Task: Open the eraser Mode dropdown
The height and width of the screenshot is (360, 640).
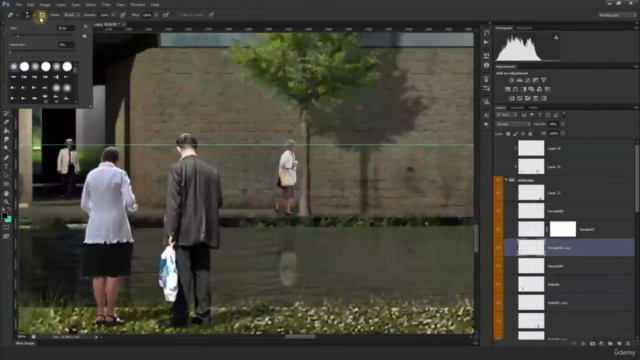Action: [71, 15]
